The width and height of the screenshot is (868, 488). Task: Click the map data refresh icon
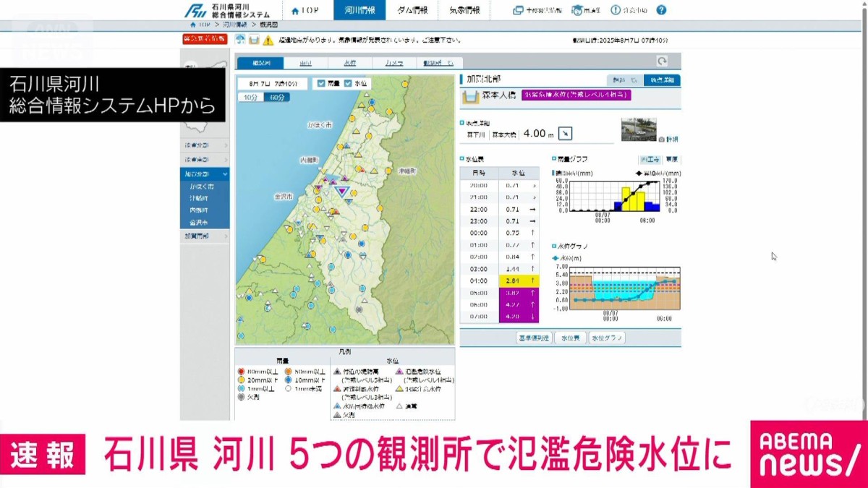pyautogui.click(x=662, y=62)
